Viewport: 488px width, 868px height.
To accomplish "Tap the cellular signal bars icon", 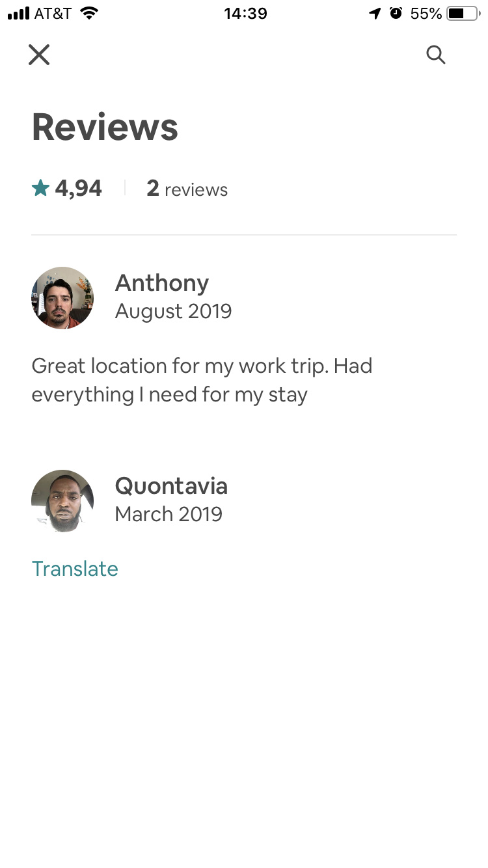I will pos(19,14).
